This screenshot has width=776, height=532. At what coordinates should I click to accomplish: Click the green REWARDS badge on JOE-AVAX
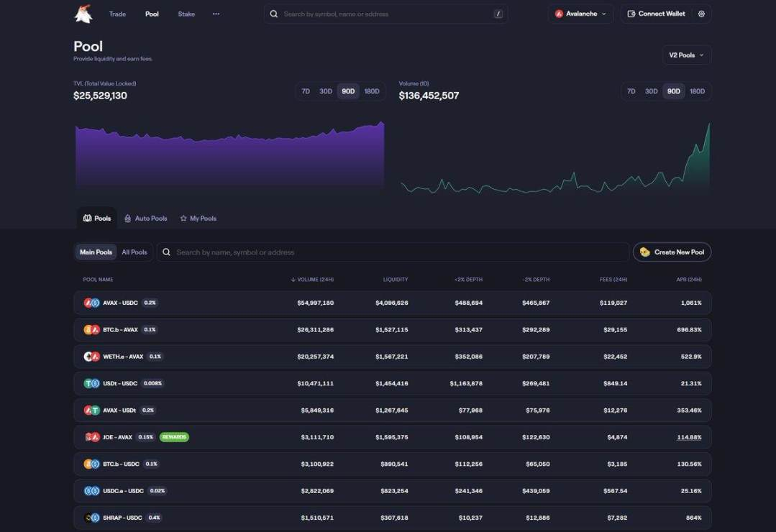(174, 437)
